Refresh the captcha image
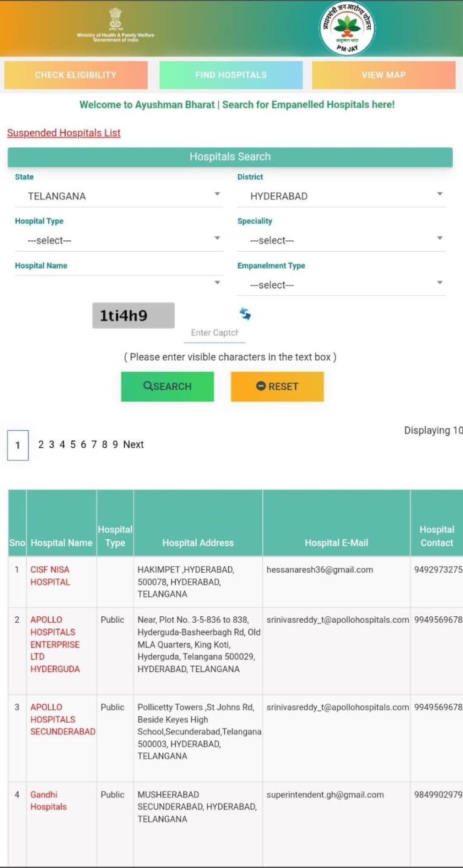 click(x=245, y=314)
